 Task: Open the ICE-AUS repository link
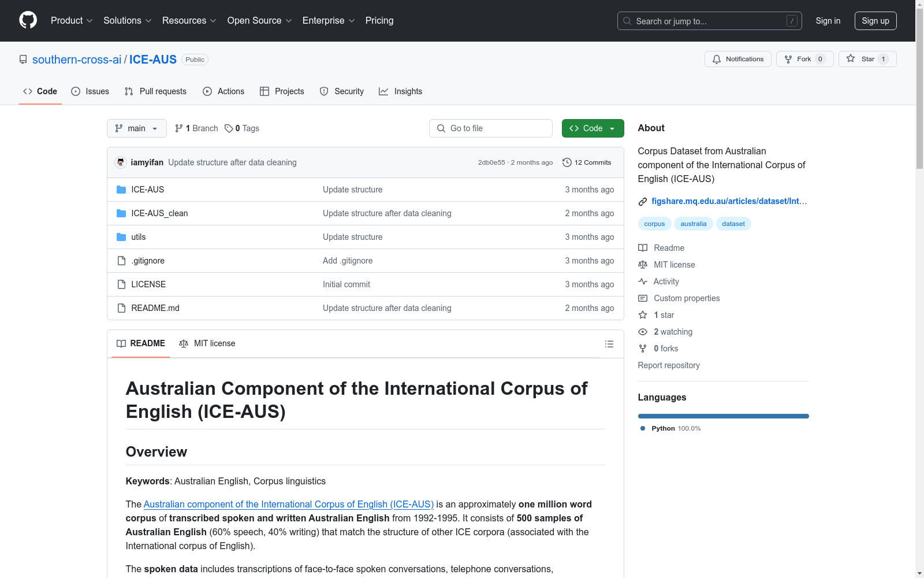click(153, 60)
